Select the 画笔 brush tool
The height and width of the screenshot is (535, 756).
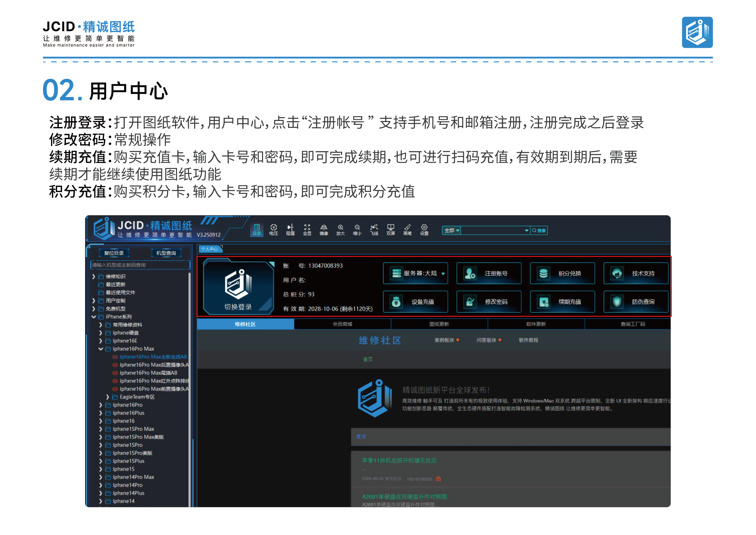(x=407, y=230)
